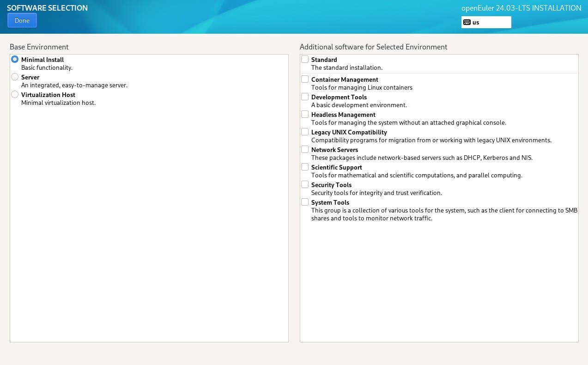Select the Minimal Install radio button
Screen dimensions: 588x365
[x=15, y=59]
